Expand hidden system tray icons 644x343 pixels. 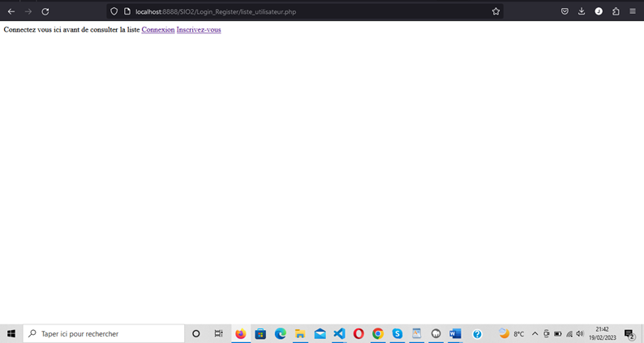(x=535, y=334)
